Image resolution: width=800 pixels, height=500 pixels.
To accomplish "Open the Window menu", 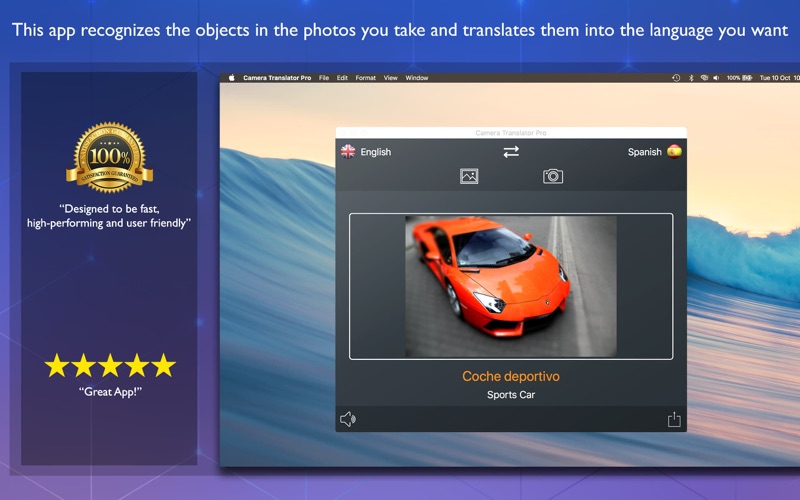I will coord(417,78).
